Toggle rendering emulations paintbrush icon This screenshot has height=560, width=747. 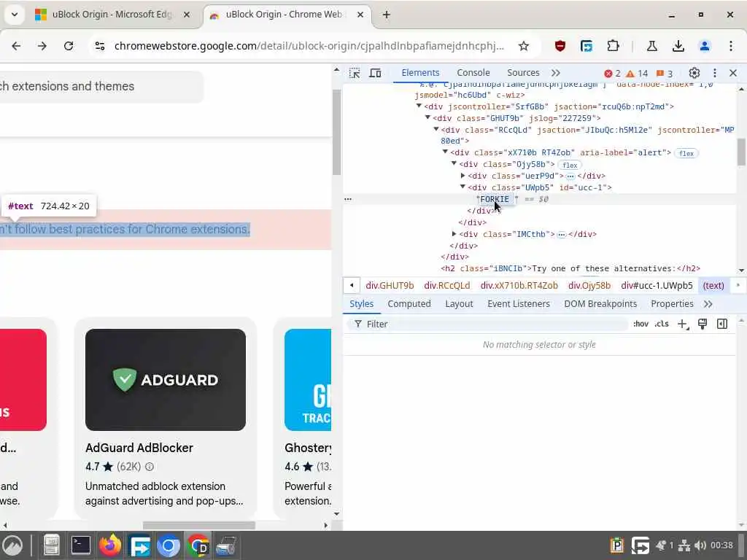pos(703,324)
